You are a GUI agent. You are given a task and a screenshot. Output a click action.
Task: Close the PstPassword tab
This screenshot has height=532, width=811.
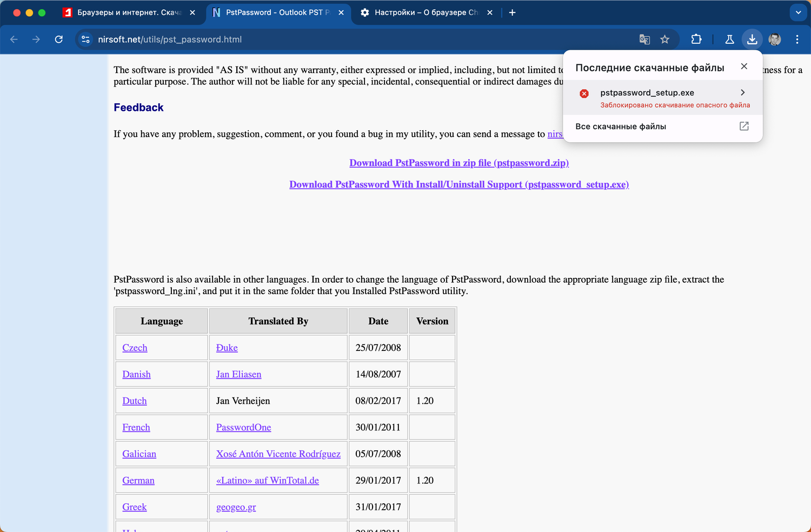click(341, 12)
